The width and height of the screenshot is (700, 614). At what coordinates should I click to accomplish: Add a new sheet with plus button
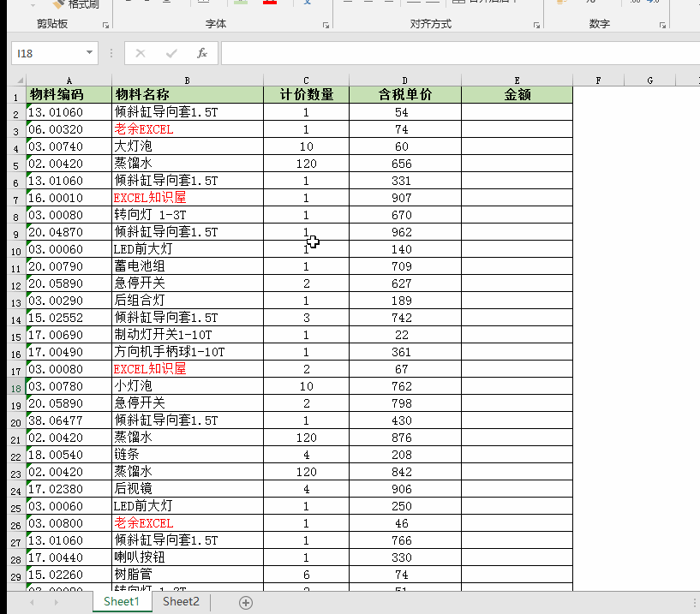[246, 603]
